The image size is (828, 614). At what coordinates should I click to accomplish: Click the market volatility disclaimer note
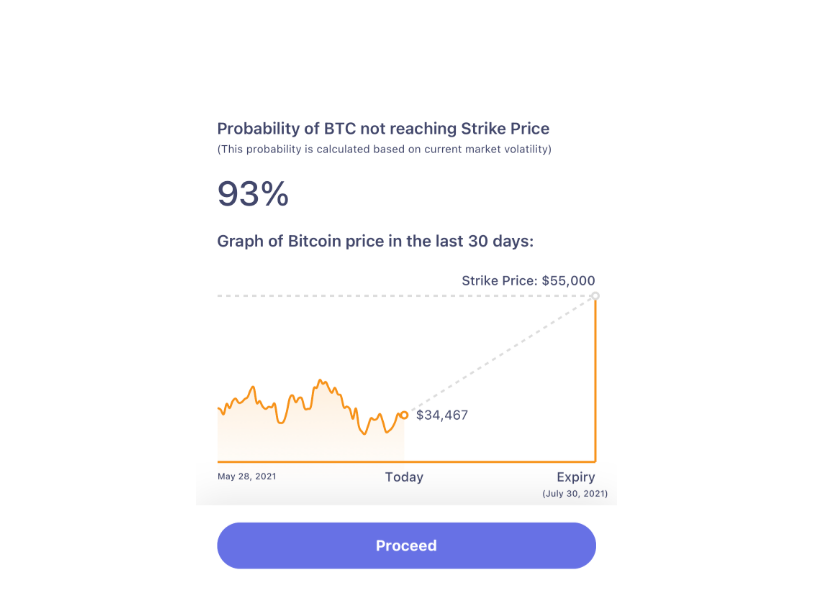[x=384, y=149]
